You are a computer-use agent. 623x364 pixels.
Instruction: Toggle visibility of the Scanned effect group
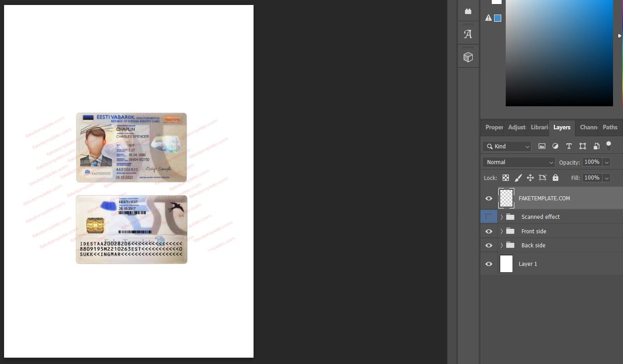click(489, 217)
